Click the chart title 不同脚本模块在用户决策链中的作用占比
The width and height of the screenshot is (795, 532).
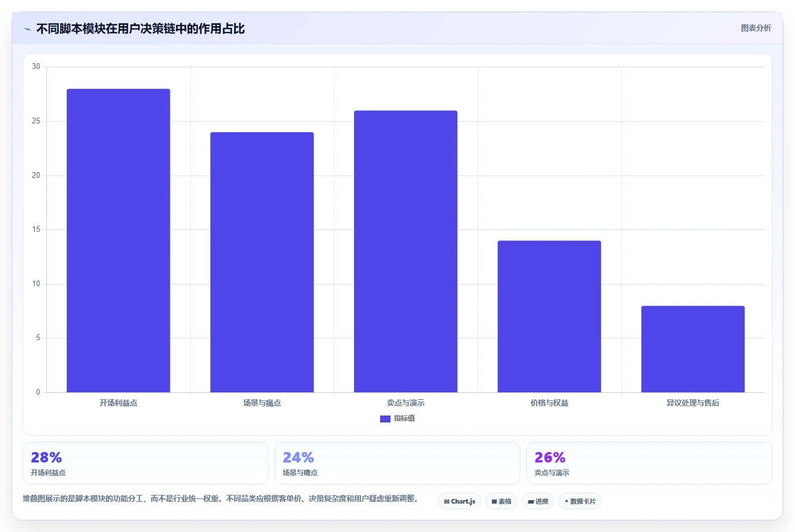click(x=140, y=29)
